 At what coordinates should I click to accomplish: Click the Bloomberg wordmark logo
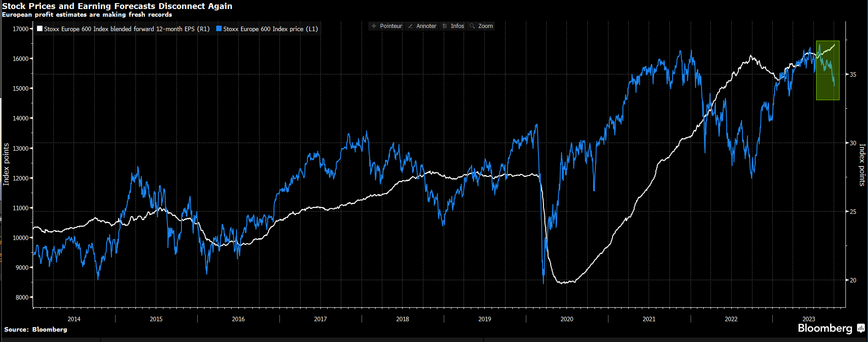[x=825, y=328]
